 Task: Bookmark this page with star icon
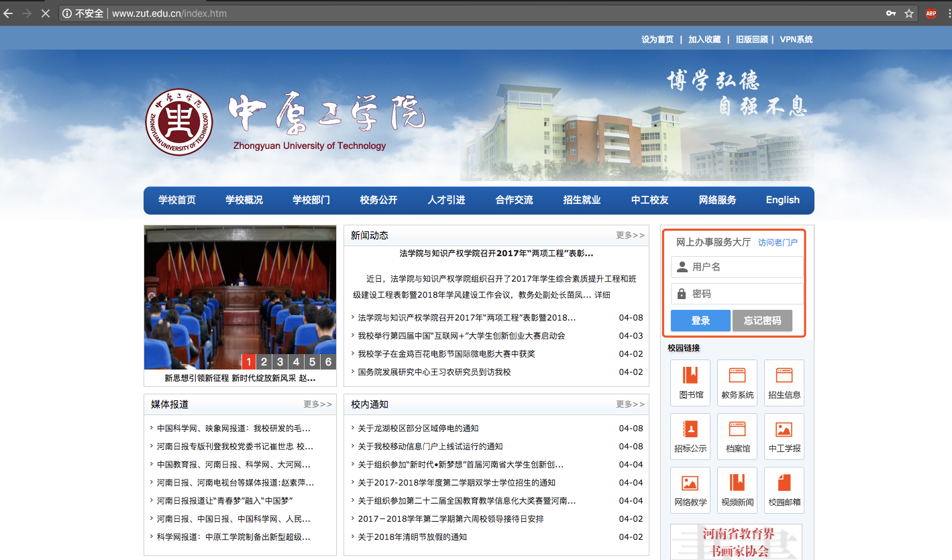(x=909, y=13)
